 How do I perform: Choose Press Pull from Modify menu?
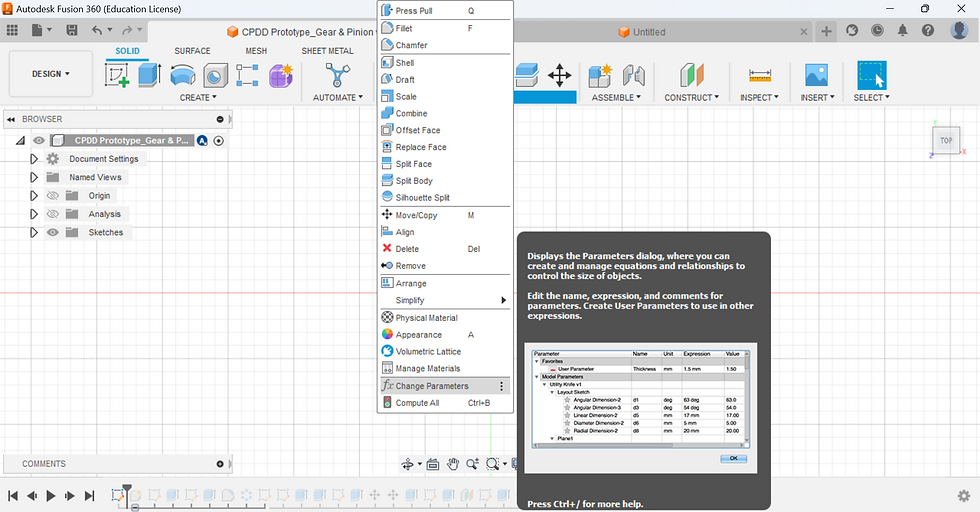445,11
